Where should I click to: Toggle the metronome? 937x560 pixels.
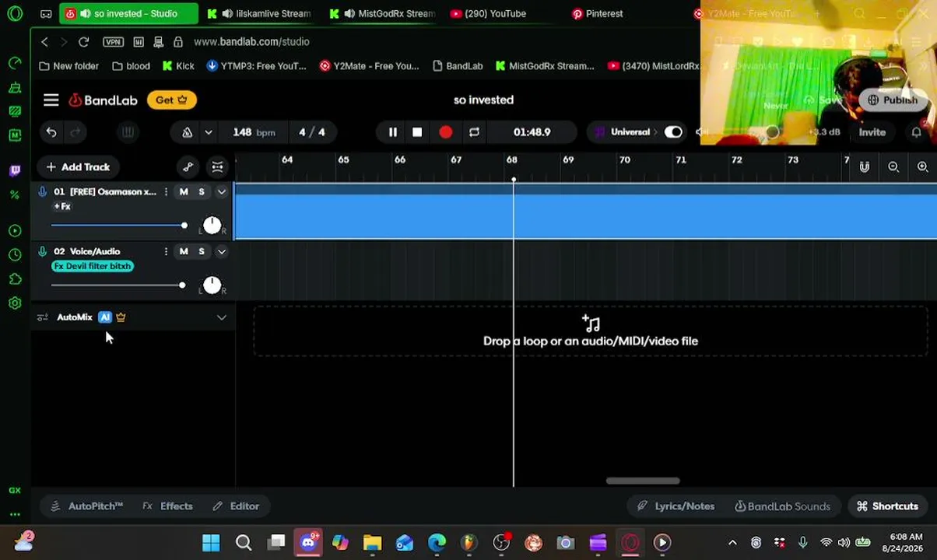188,132
